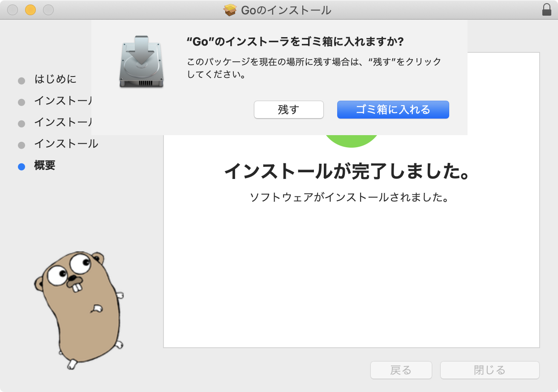Click the package icon beside Goのインストール title

[x=230, y=10]
